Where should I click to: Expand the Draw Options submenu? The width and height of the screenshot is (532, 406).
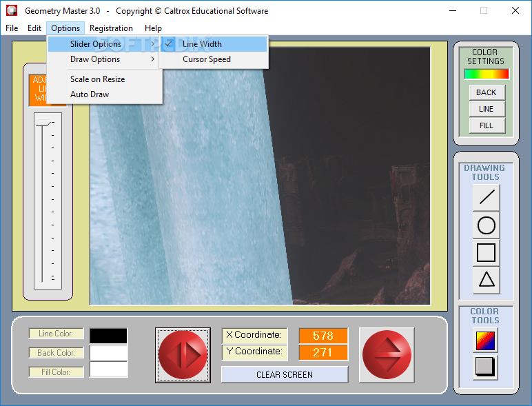pyautogui.click(x=103, y=59)
